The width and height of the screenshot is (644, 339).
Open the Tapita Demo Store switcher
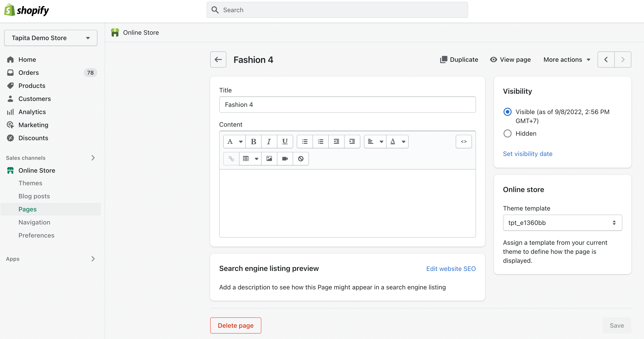pyautogui.click(x=51, y=38)
